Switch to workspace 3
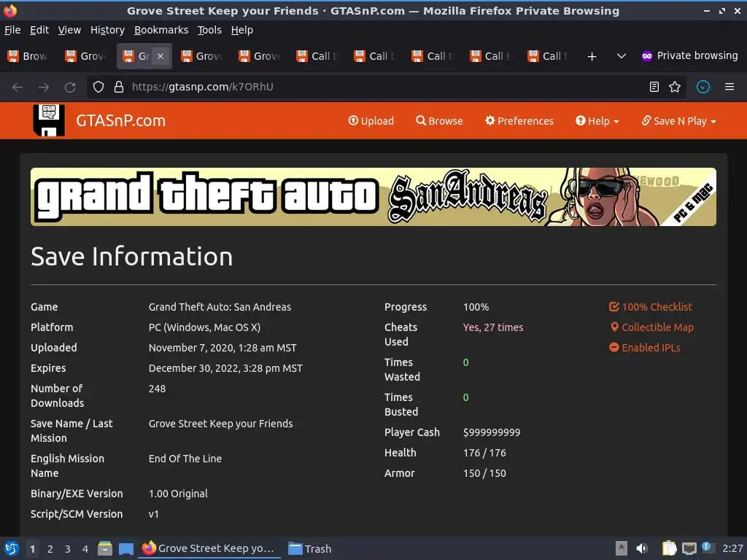Image resolution: width=747 pixels, height=560 pixels. pyautogui.click(x=68, y=549)
